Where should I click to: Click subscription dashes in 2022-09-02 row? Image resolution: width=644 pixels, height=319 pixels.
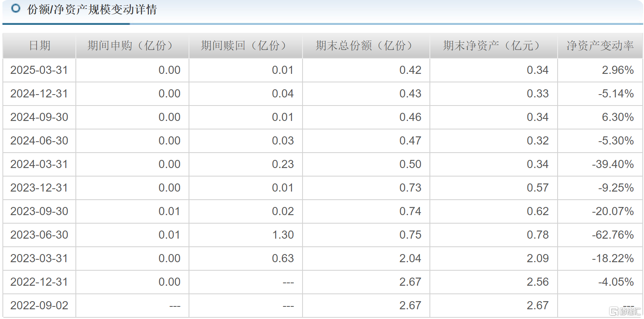[x=175, y=306]
